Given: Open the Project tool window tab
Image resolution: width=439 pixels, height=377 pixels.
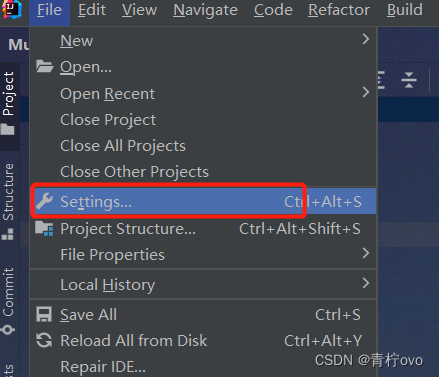Looking at the screenshot, I should pyautogui.click(x=10, y=104).
